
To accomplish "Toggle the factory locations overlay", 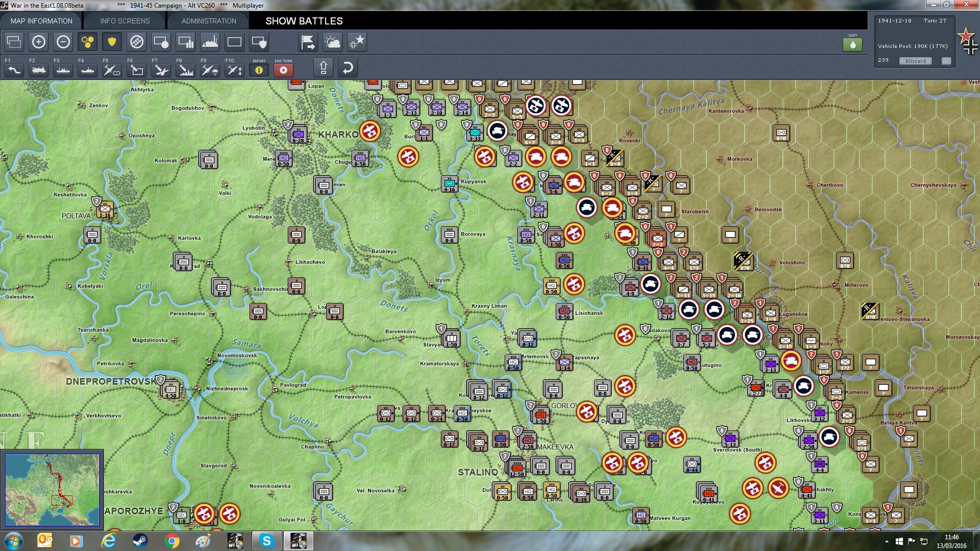I will [210, 42].
